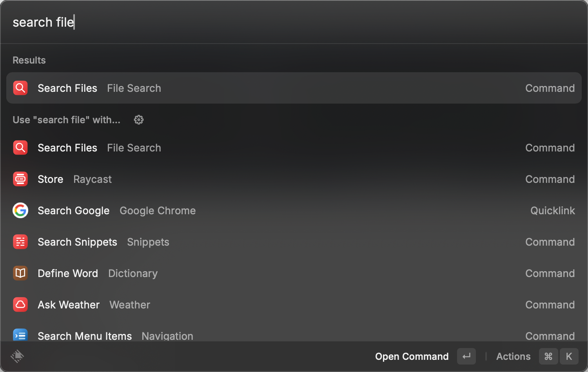This screenshot has height=372, width=588.
Task: Select the Define Word Dictionary command
Action: 294,273
